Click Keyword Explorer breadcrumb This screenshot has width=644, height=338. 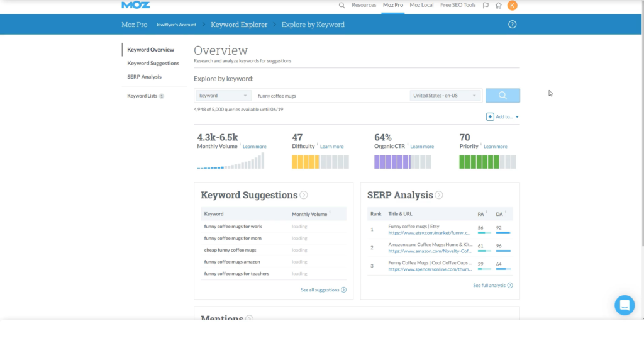239,25
